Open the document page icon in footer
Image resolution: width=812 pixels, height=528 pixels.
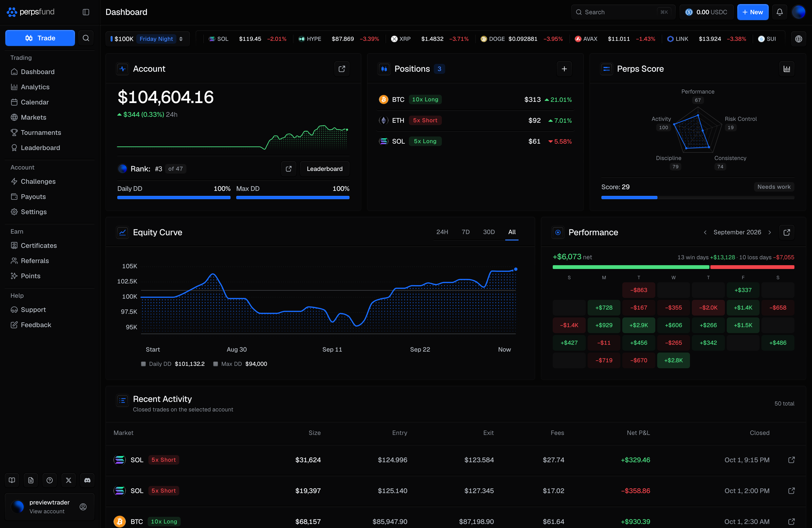(x=31, y=480)
